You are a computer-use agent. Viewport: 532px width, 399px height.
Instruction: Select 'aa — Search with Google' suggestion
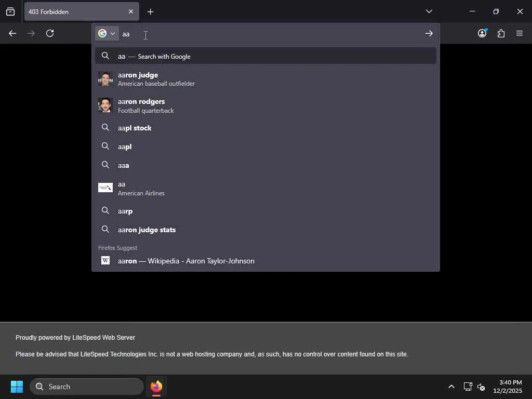coord(265,56)
